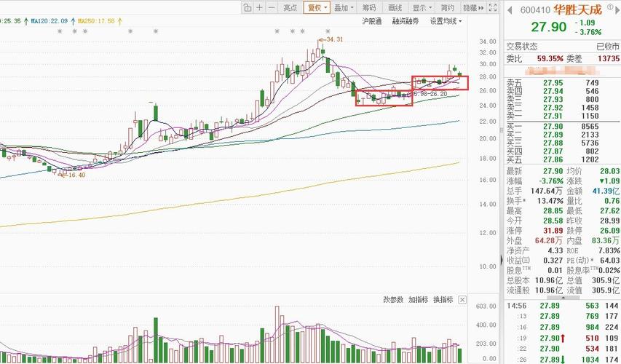This screenshot has width=621, height=364.
Task: Click the 融资融券 label
Action: [406, 21]
